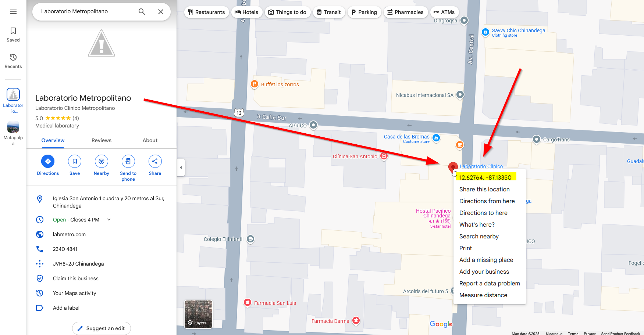Select Laboratorio recent item in sidebar
Screen dimensions: 644x335
pos(13,101)
